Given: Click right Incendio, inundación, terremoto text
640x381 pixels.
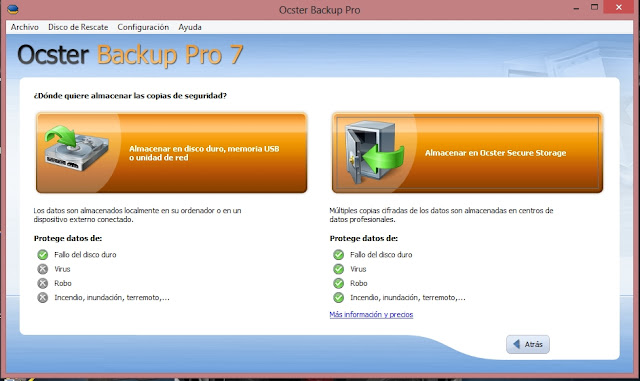Looking at the screenshot, I should [x=407, y=298].
